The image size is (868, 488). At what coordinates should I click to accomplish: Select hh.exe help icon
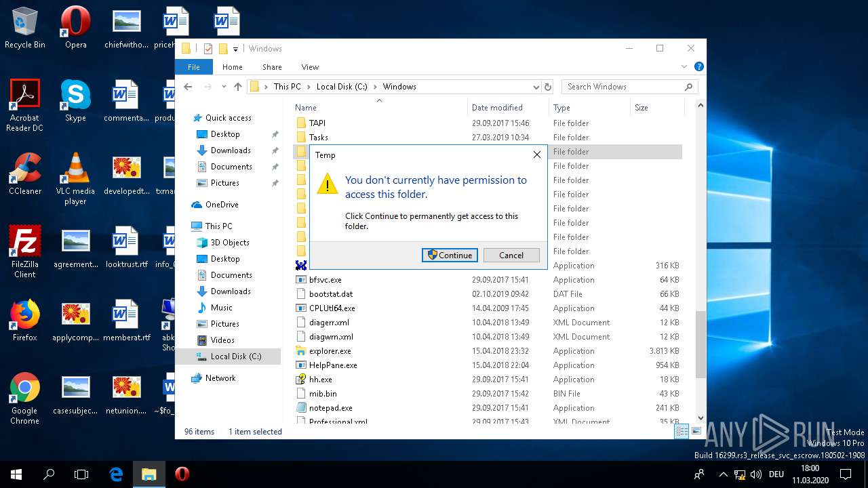tap(301, 380)
